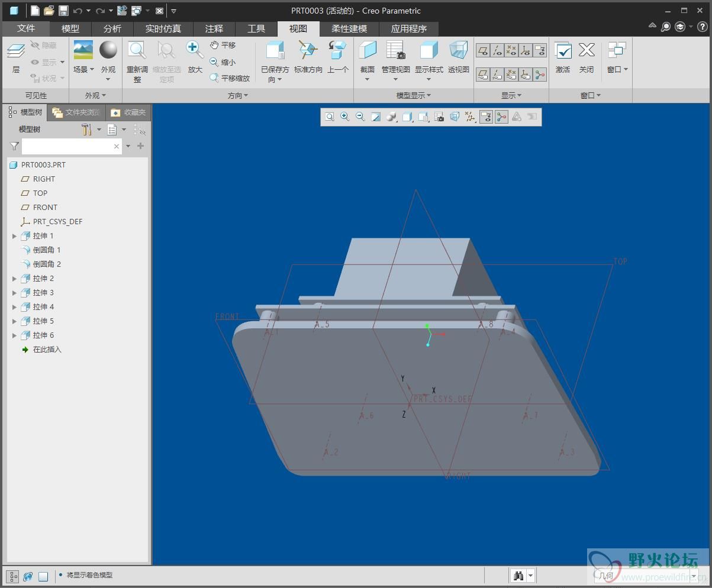712x588 pixels.
Task: Select the PRT0003.PRT root node
Action: click(x=43, y=165)
